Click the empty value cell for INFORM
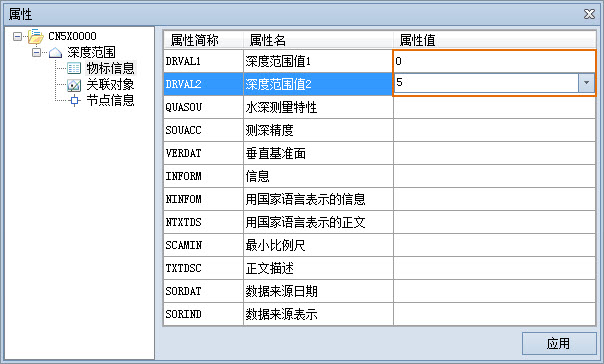The image size is (604, 364). [x=494, y=176]
